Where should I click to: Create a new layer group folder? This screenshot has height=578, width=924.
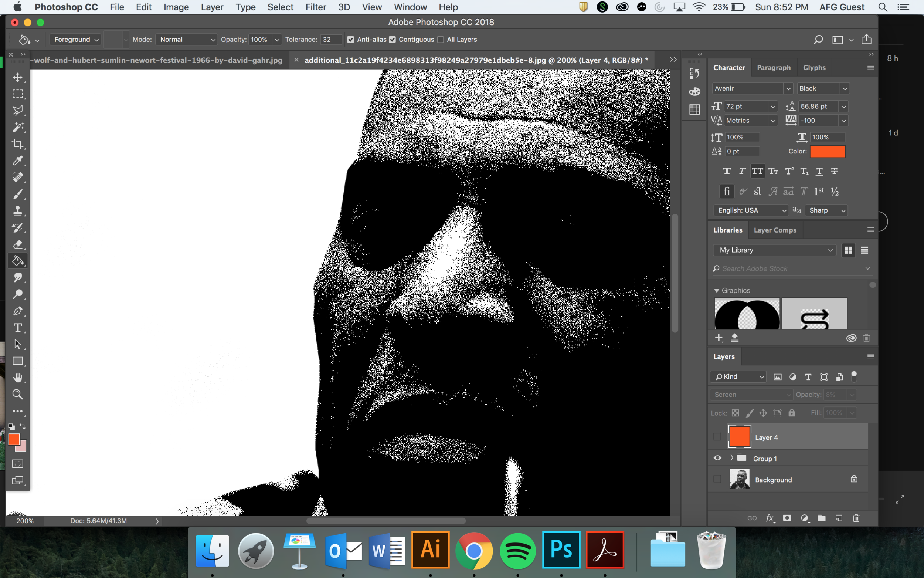821,518
